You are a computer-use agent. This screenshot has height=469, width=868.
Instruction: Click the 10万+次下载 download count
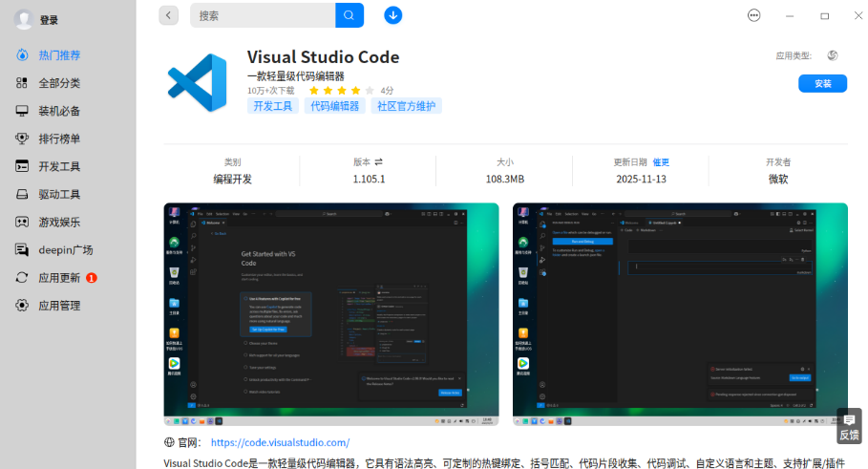click(x=270, y=91)
